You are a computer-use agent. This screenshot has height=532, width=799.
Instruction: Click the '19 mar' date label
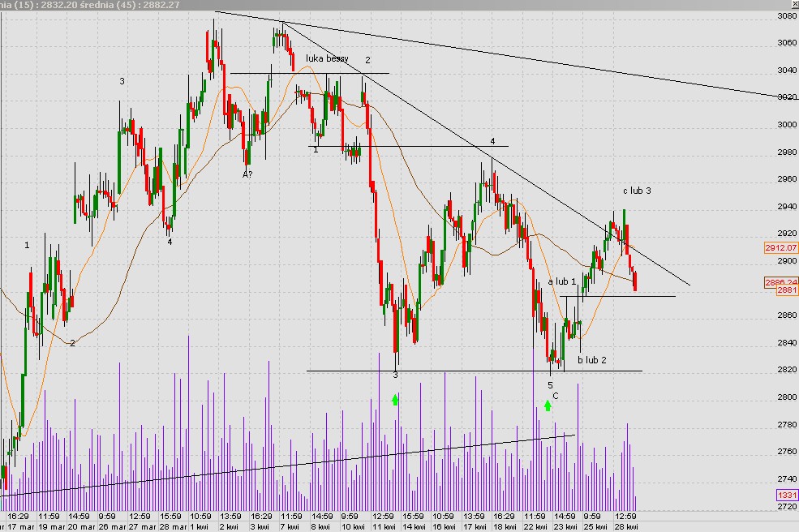point(51,527)
